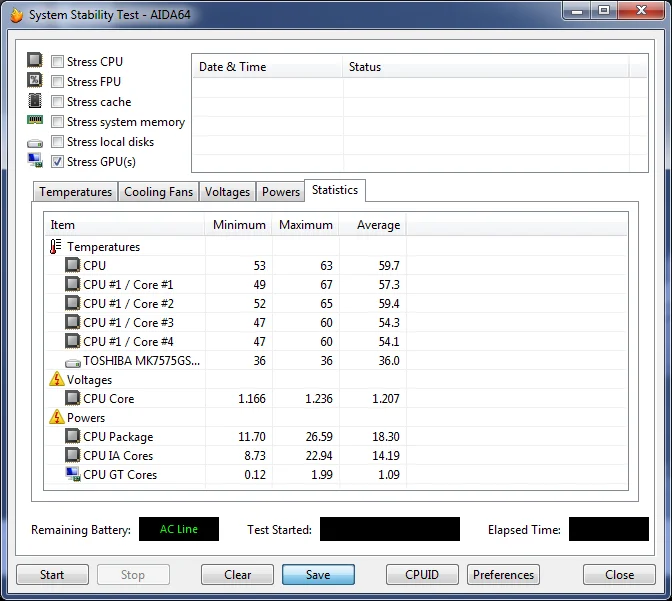
Task: Click the AC Line battery status field
Action: 179,529
